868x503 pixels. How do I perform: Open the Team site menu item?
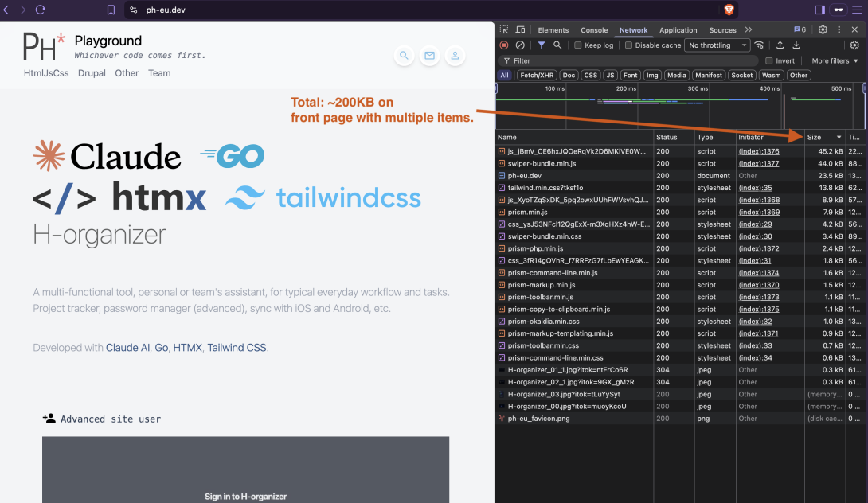[159, 73]
